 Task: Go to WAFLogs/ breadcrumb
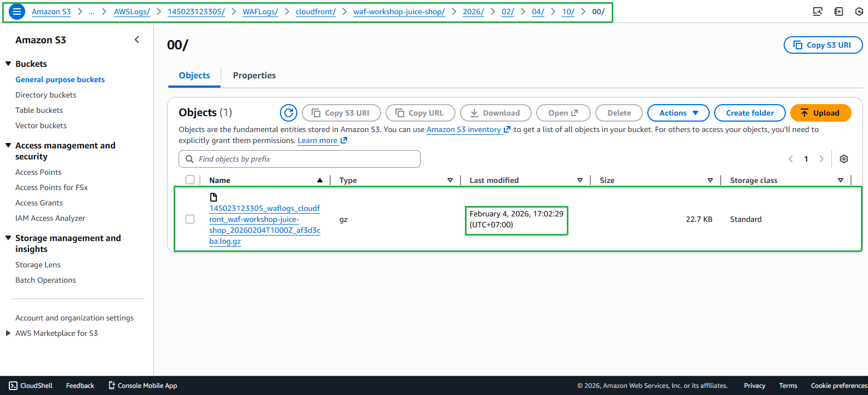pos(260,12)
